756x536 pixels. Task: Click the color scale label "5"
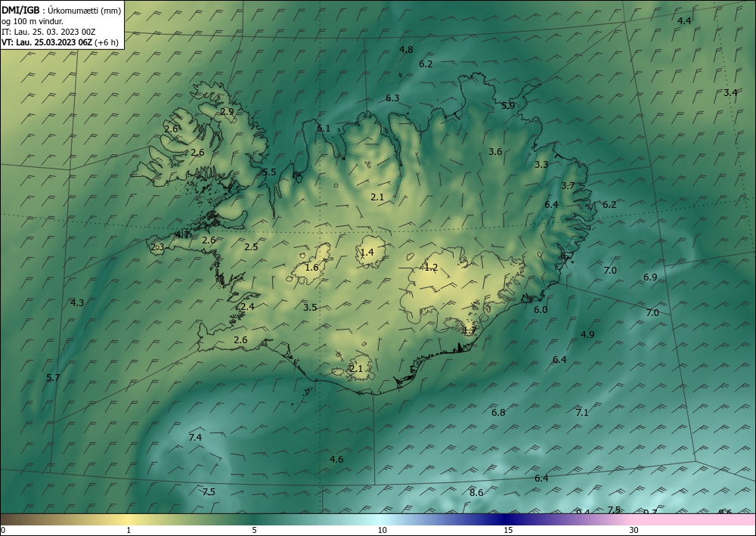(254, 530)
